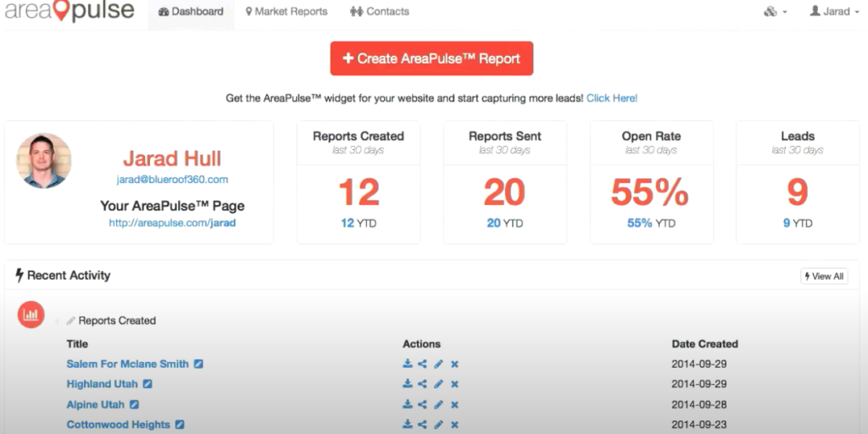Viewport: 868px width, 434px height.
Task: Click the square edit icon beside Cottonwood Heights
Action: 180,425
